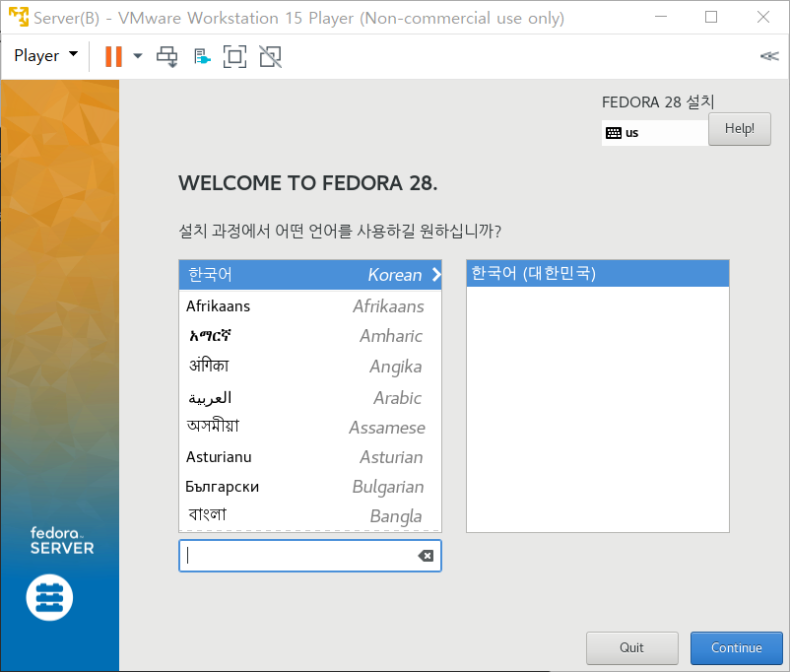790x672 pixels.
Task: Close the VMware Player window
Action: pos(763,17)
